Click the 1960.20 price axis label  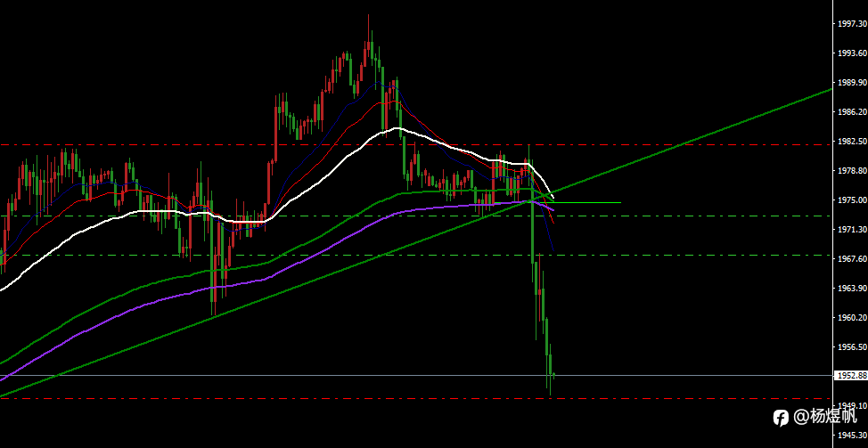coord(852,317)
